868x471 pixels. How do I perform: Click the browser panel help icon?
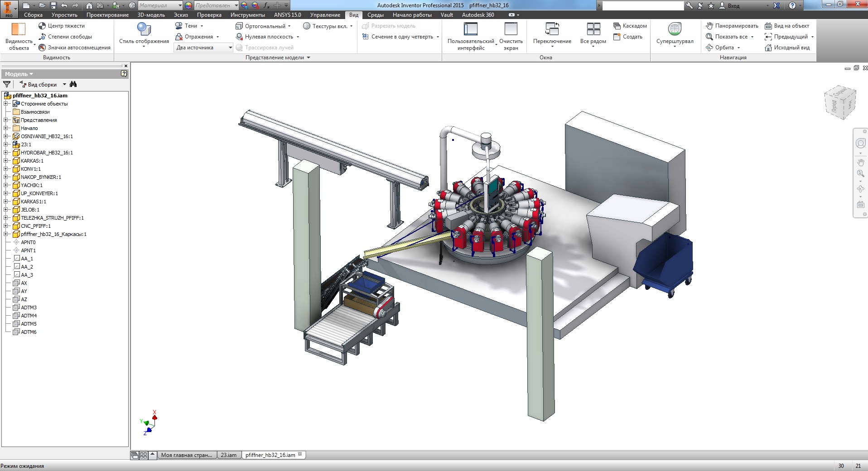pos(124,73)
